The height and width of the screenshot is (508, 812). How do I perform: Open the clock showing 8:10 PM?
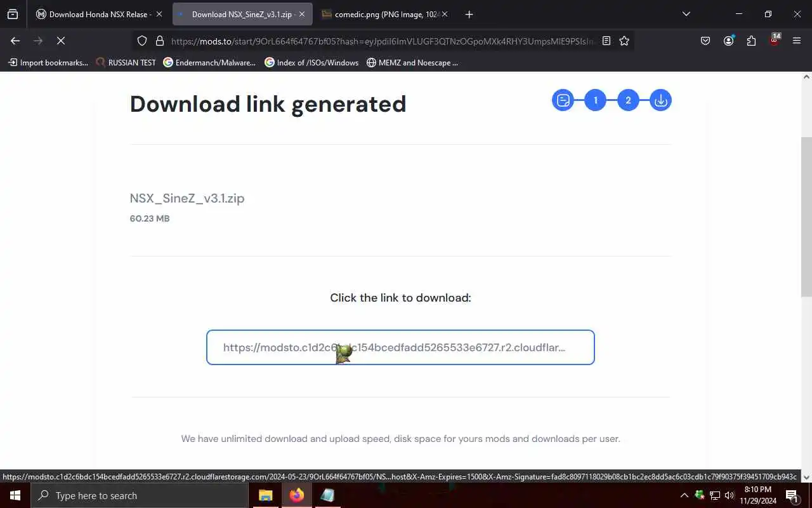tap(757, 495)
